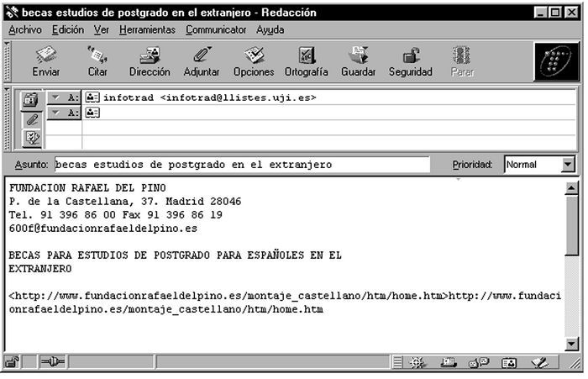
Task: Click Adjuntar to attach a file
Action: pyautogui.click(x=202, y=62)
